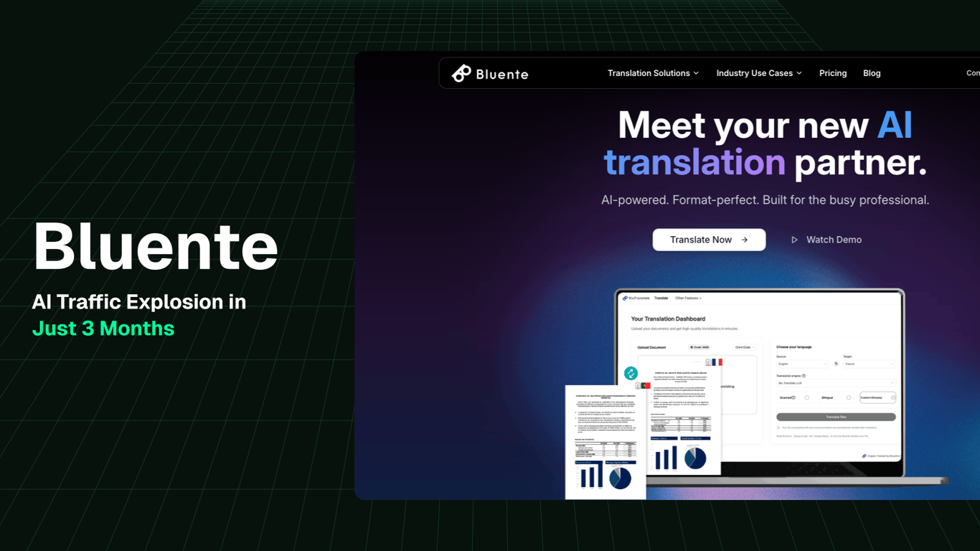Click the Translate files button
Viewport: 980px width, 551px height.
(836, 417)
